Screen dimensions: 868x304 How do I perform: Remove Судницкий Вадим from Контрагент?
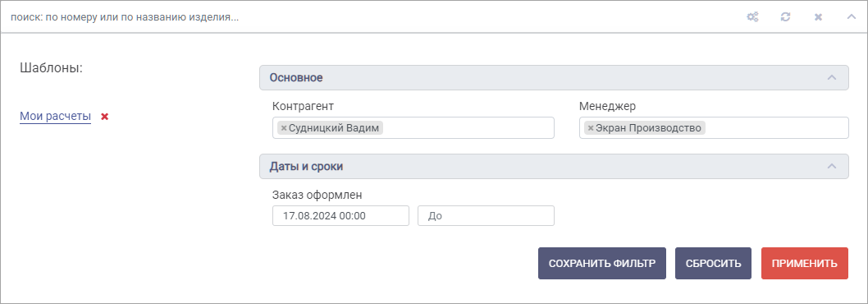pyautogui.click(x=283, y=128)
